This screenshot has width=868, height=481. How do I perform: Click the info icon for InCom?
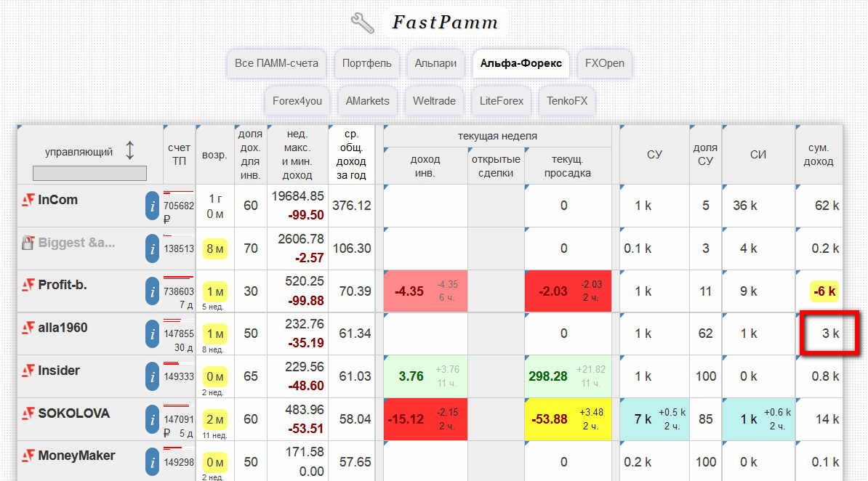click(x=152, y=206)
